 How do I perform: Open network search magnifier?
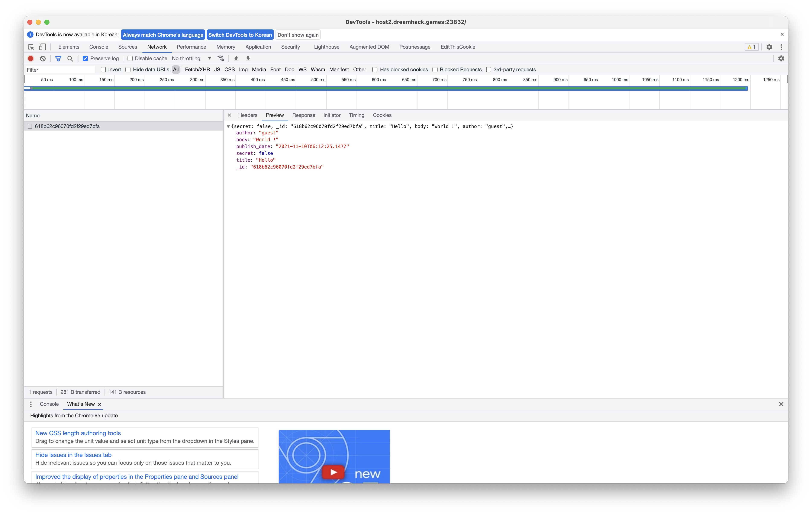tap(70, 58)
